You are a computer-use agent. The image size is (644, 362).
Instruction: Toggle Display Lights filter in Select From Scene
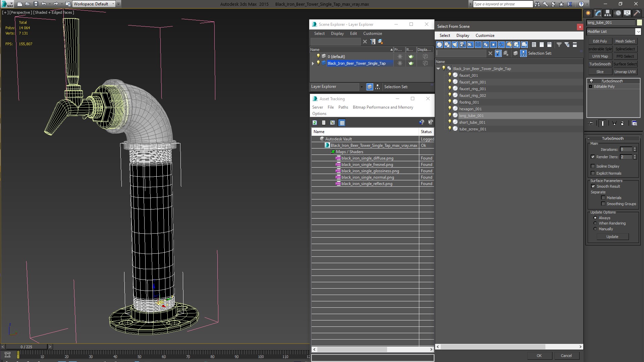[455, 45]
